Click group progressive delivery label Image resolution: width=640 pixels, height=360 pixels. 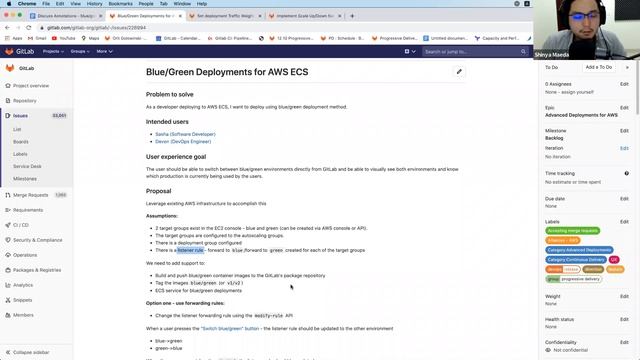click(x=573, y=279)
